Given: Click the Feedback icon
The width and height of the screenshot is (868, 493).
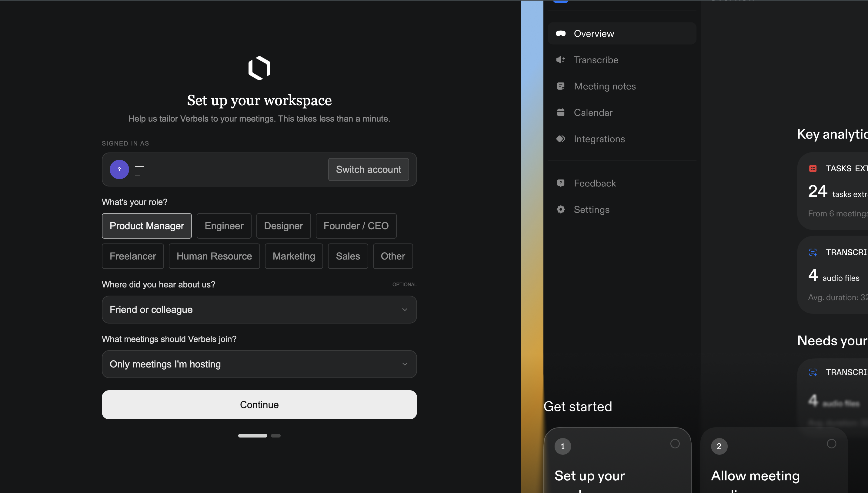Looking at the screenshot, I should click(561, 183).
